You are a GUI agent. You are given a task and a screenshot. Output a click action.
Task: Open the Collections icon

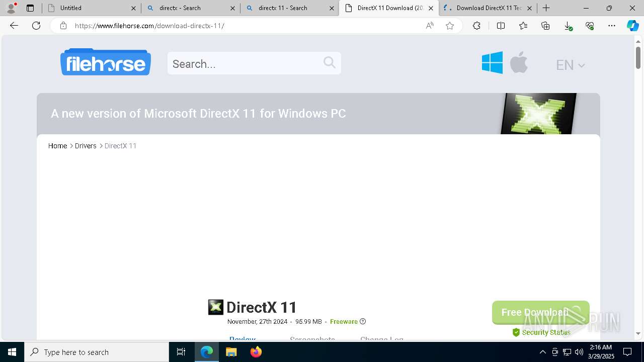[545, 26]
